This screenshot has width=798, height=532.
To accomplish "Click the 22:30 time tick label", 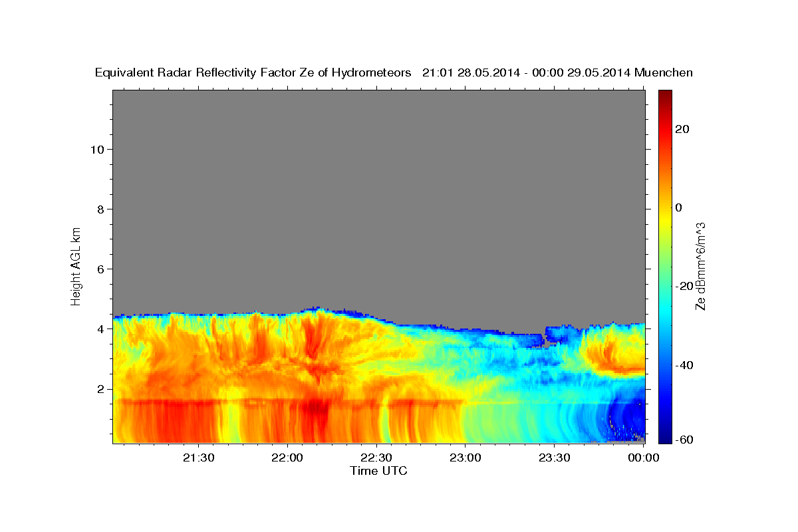I will coord(376,458).
